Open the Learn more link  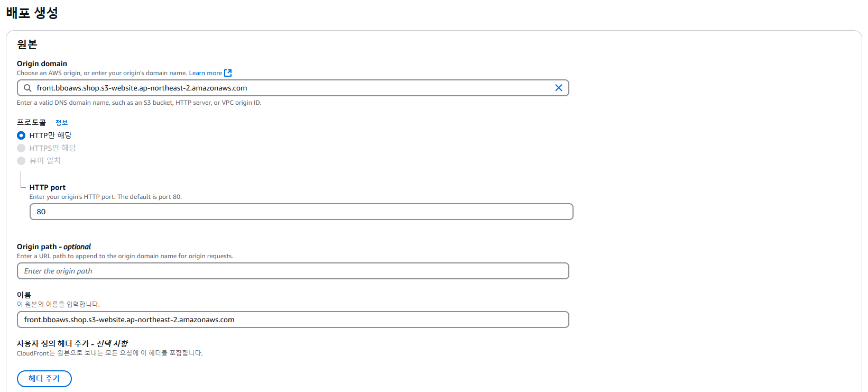[x=206, y=73]
